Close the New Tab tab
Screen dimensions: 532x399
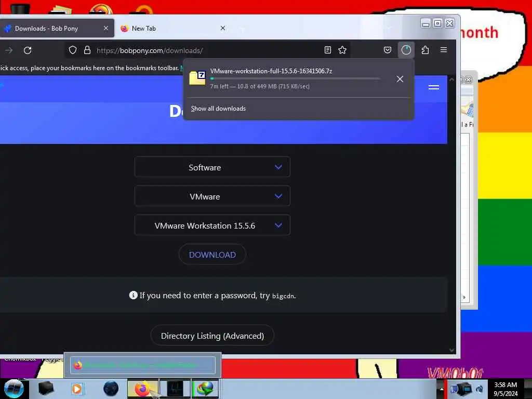click(x=222, y=28)
